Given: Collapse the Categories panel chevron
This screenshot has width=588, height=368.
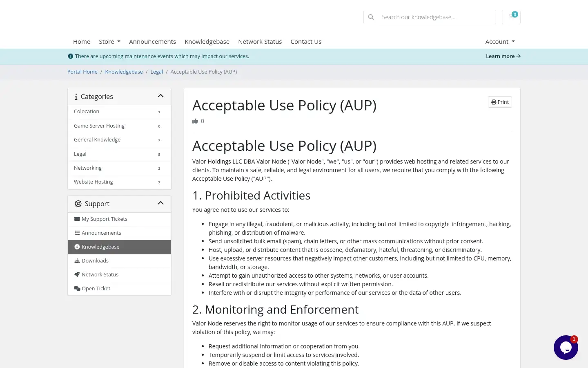Looking at the screenshot, I should click(x=160, y=96).
